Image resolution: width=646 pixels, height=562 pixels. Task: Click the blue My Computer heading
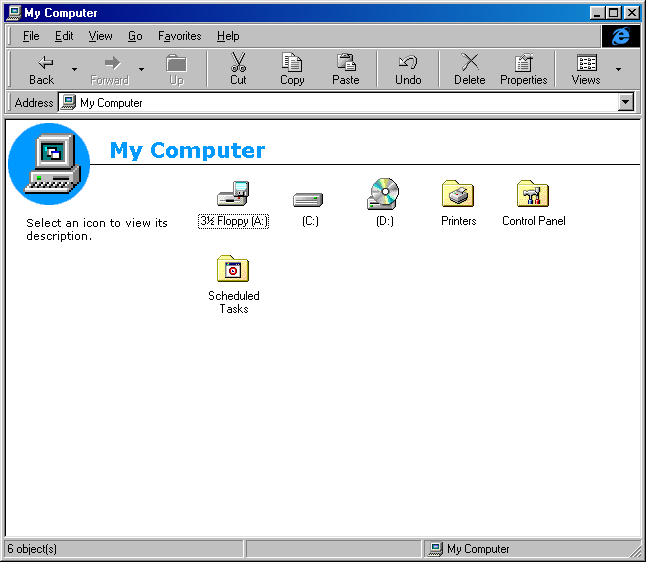(x=187, y=150)
